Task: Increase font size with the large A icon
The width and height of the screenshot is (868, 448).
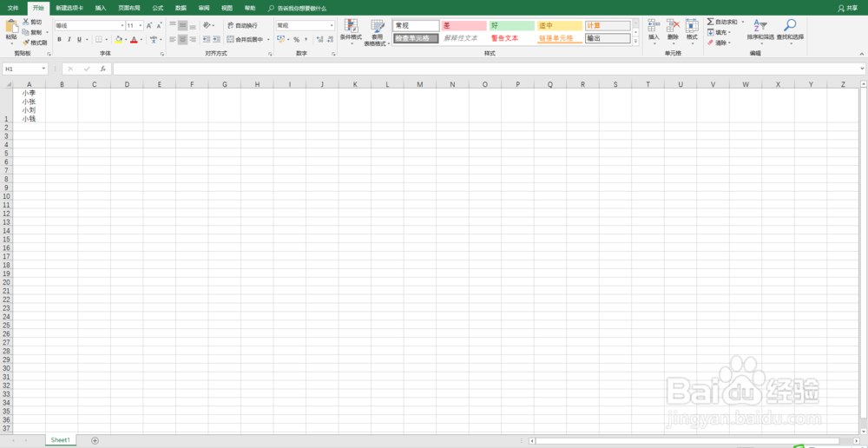Action: point(149,25)
